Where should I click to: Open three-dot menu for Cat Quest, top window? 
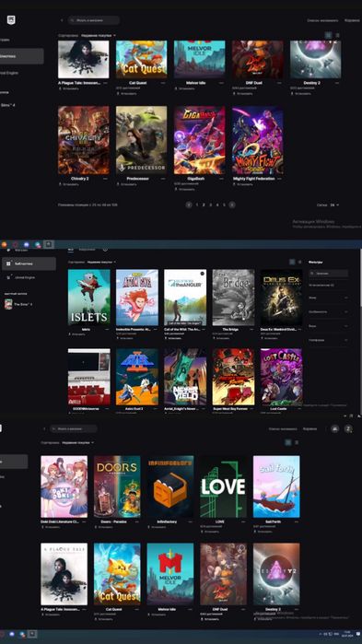[163, 83]
